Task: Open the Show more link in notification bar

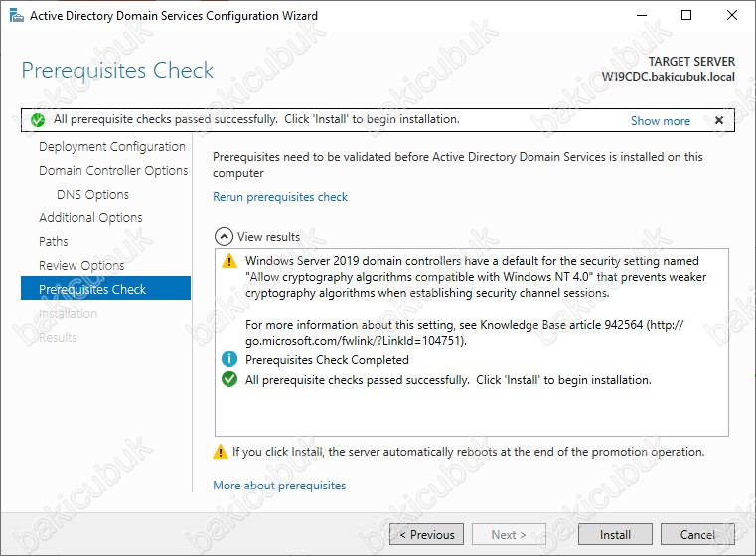Action: pyautogui.click(x=660, y=120)
